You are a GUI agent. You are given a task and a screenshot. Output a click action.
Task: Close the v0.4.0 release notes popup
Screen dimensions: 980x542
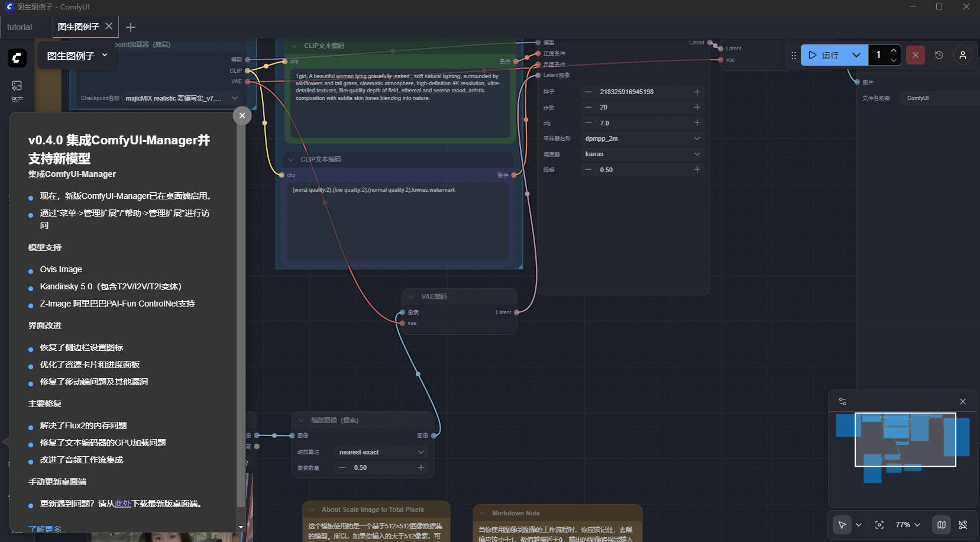pyautogui.click(x=242, y=115)
